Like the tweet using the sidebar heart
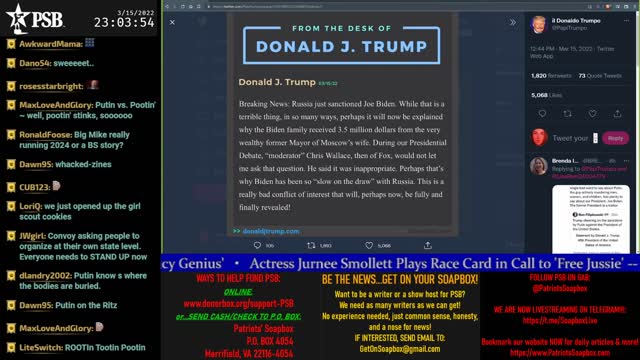 click(592, 114)
